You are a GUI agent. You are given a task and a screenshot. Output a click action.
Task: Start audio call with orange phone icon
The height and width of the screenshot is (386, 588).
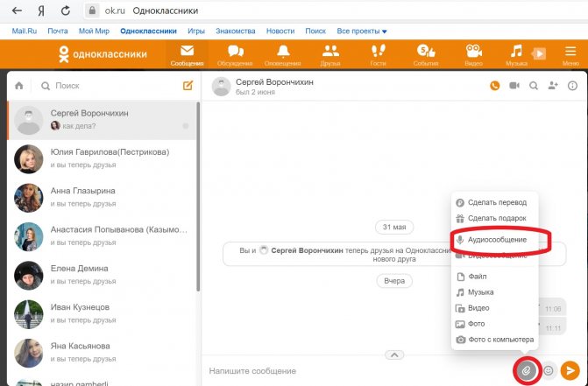click(494, 86)
